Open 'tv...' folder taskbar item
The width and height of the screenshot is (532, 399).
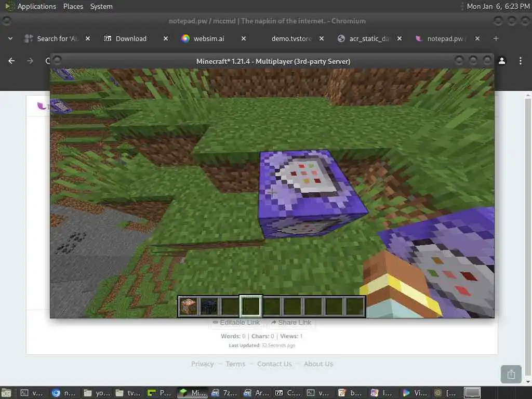pos(128,393)
